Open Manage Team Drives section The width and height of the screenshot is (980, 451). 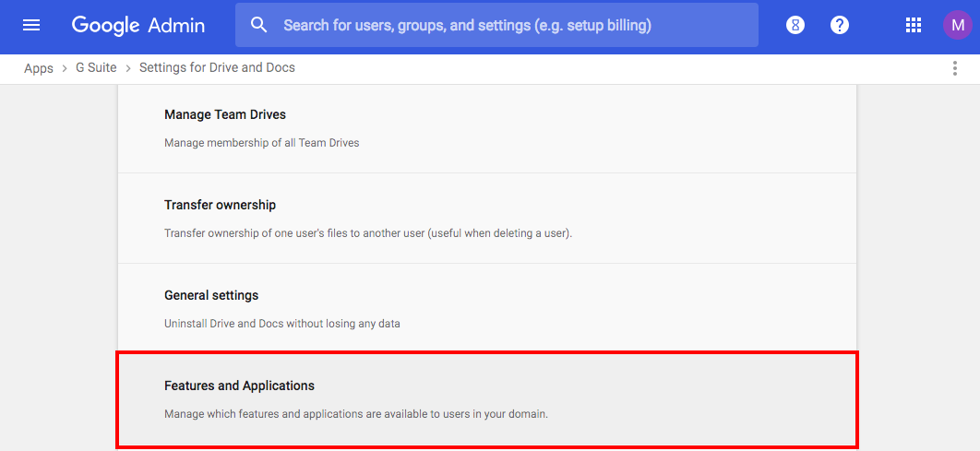[487, 129]
